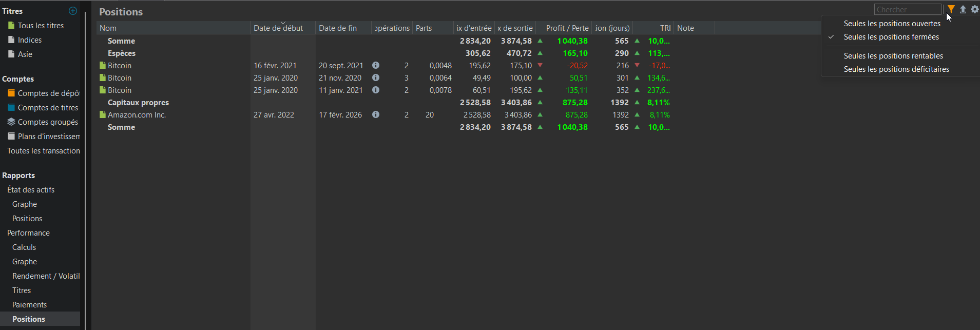Uncheck Seules les positions fermées filter
Image resolution: width=980 pixels, height=330 pixels.
(x=891, y=37)
